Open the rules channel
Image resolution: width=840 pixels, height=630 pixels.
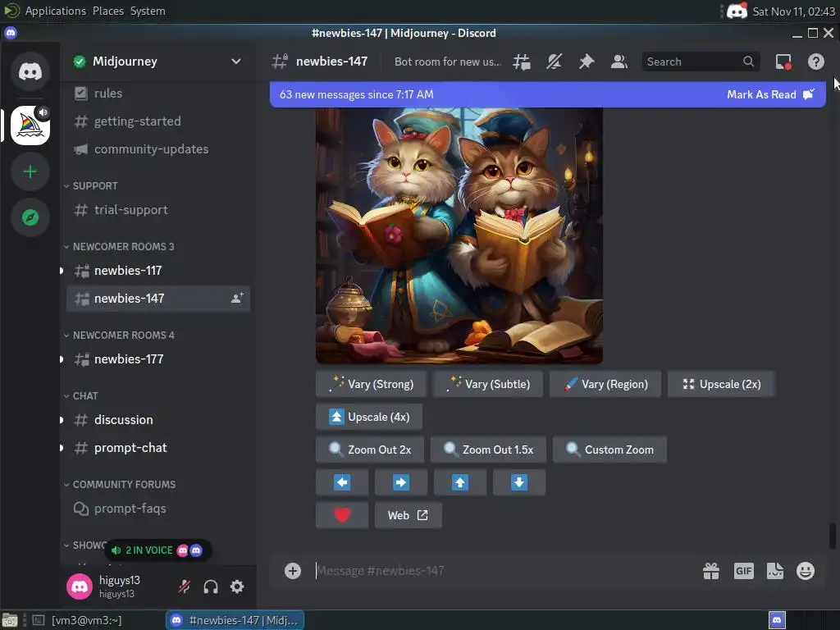[x=158, y=94]
